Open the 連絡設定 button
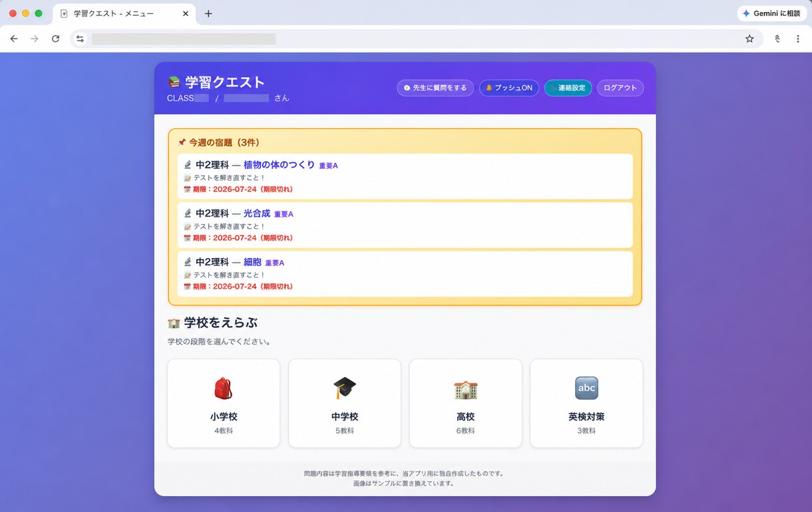812x512 pixels. [568, 88]
